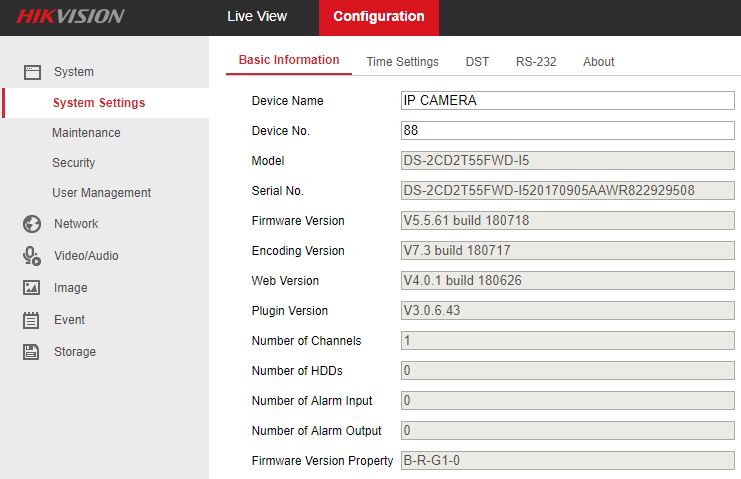Go to the DST tab
The image size is (741, 479).
point(477,62)
